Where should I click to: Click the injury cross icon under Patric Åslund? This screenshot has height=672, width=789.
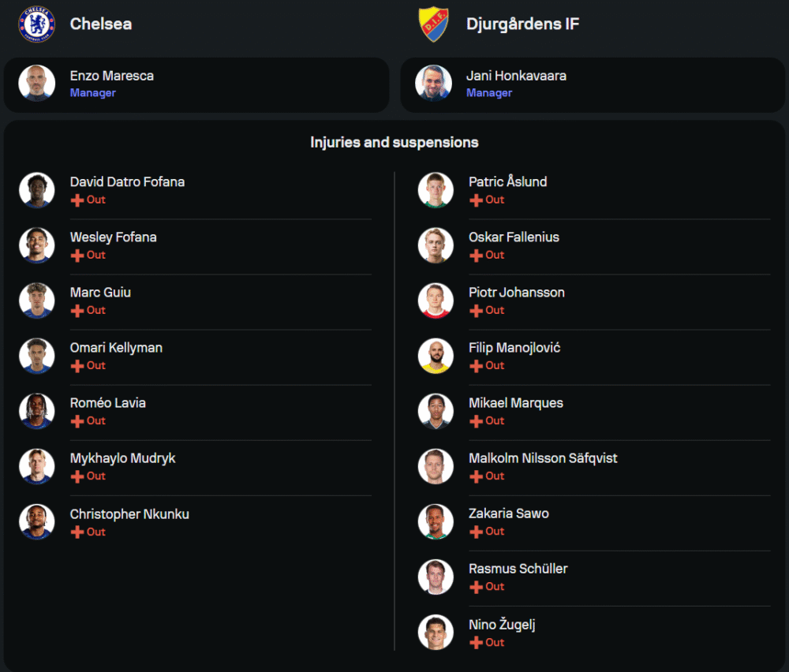click(x=476, y=200)
